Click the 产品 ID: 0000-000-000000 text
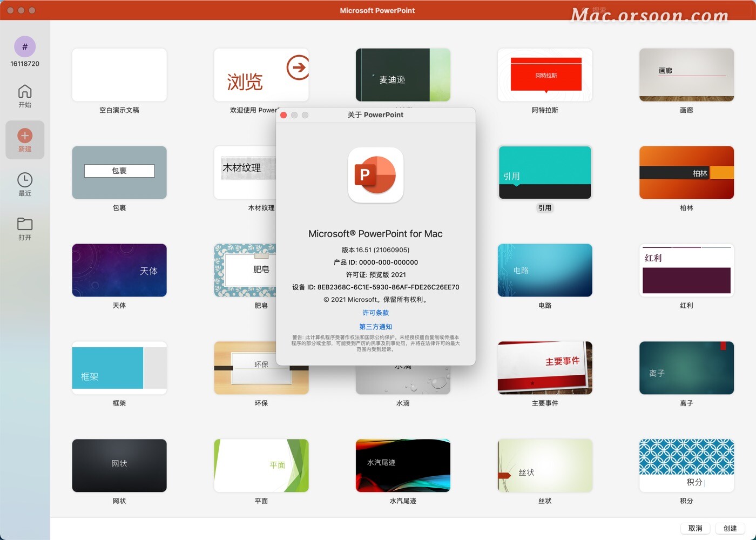This screenshot has height=540, width=756. coord(376,262)
